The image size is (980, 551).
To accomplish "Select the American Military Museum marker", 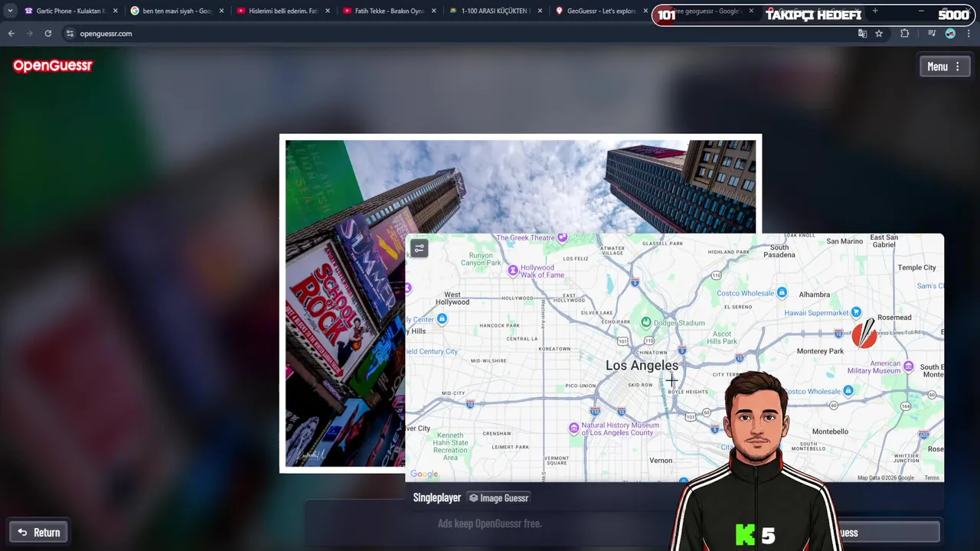I will pos(908,367).
